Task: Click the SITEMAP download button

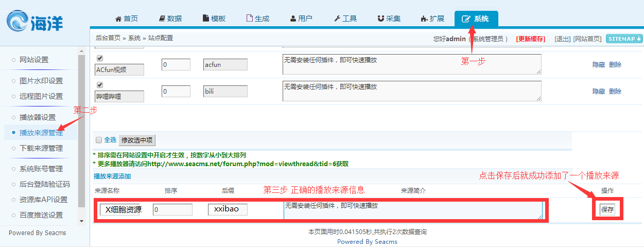Action: pyautogui.click(x=624, y=39)
